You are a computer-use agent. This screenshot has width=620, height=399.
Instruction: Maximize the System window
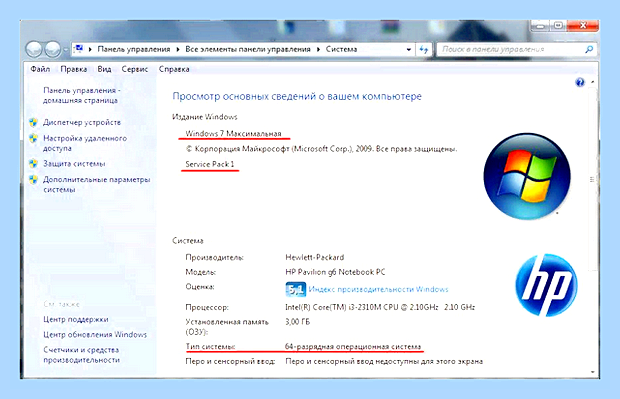tap(558, 26)
